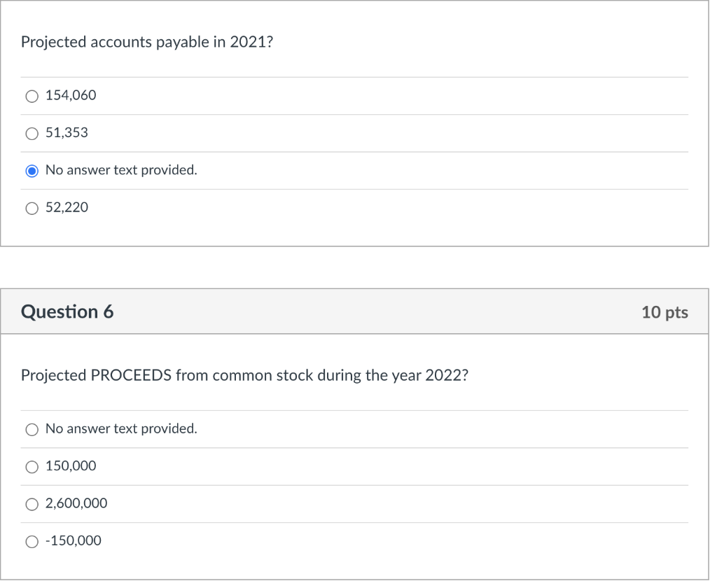Image resolution: width=717 pixels, height=588 pixels.
Task: Click the PROCEEDS from common stock question text
Action: click(245, 375)
